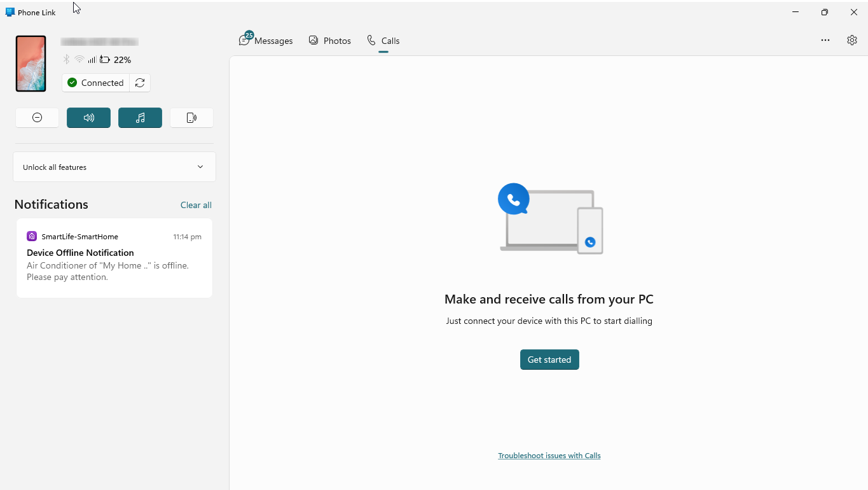This screenshot has width=868, height=490.
Task: Click the 22% battery percentage text
Action: click(x=123, y=60)
